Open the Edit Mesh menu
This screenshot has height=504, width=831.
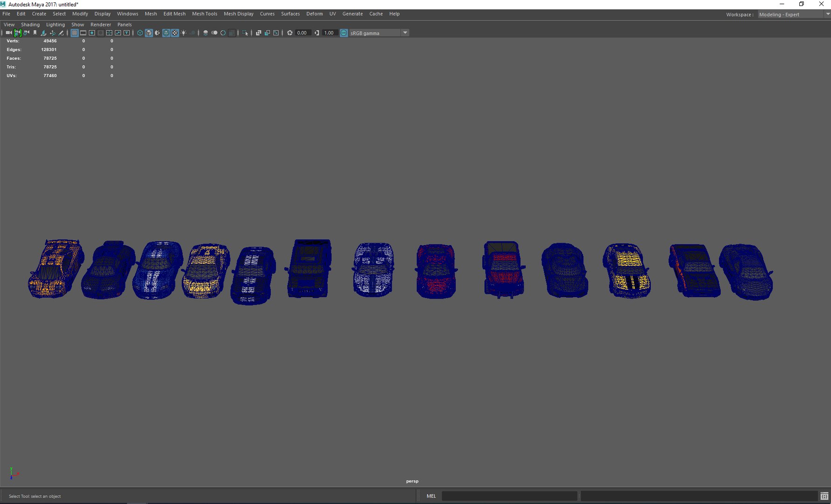tap(174, 14)
